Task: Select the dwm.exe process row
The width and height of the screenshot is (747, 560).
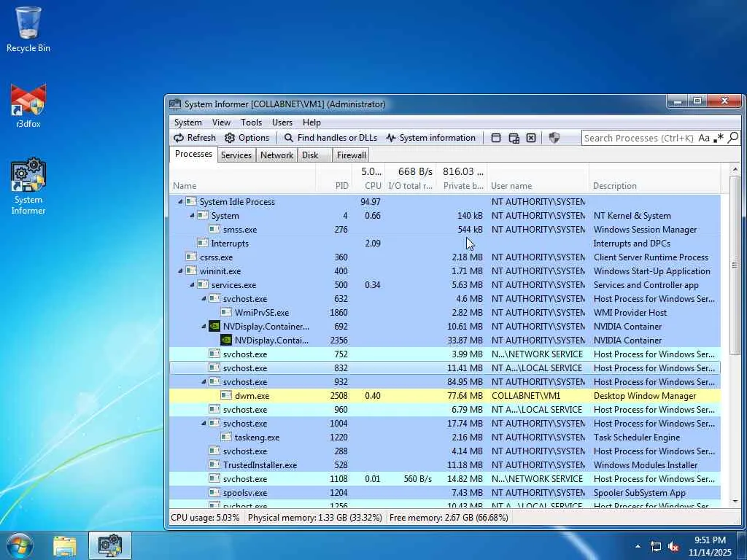Action: pyautogui.click(x=445, y=396)
